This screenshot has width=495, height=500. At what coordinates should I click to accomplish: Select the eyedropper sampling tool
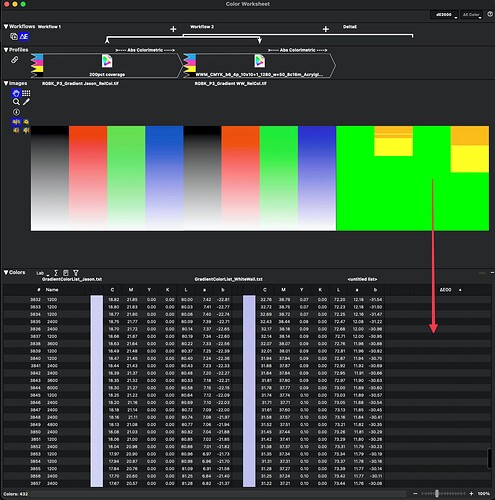tap(26, 102)
